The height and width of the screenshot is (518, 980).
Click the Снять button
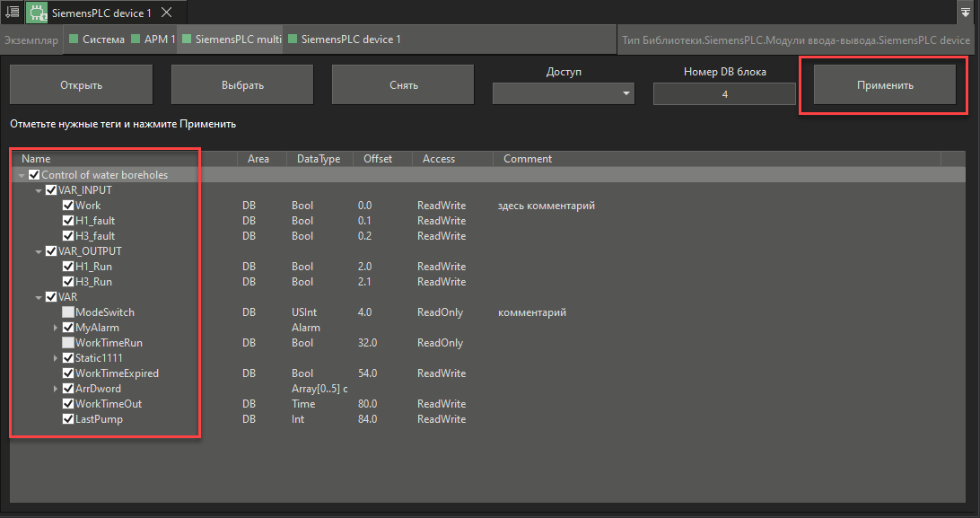point(403,85)
